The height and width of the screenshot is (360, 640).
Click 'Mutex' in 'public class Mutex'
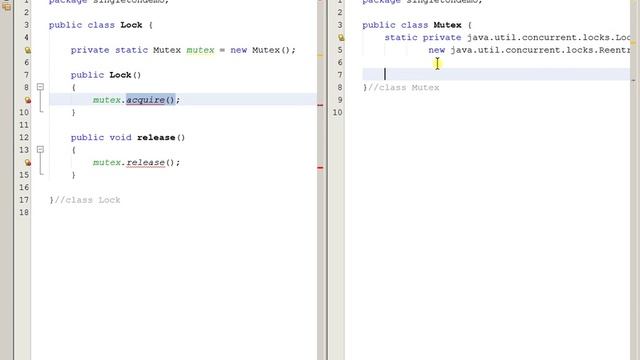pyautogui.click(x=447, y=25)
